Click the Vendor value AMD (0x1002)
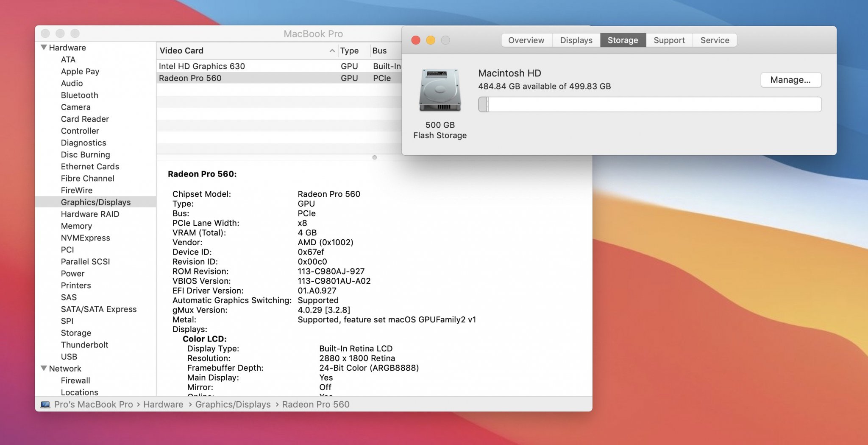Image resolution: width=868 pixels, height=445 pixels. tap(325, 242)
